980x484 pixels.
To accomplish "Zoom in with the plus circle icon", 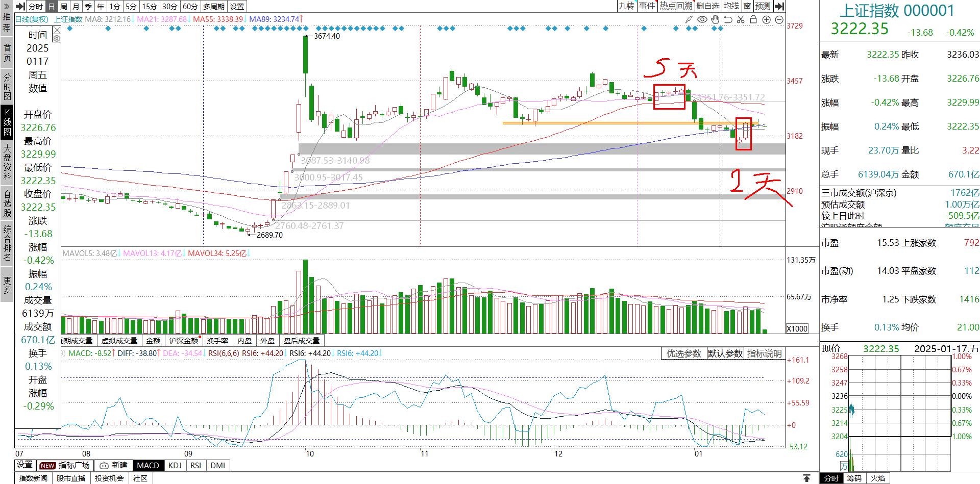I will pyautogui.click(x=766, y=19).
